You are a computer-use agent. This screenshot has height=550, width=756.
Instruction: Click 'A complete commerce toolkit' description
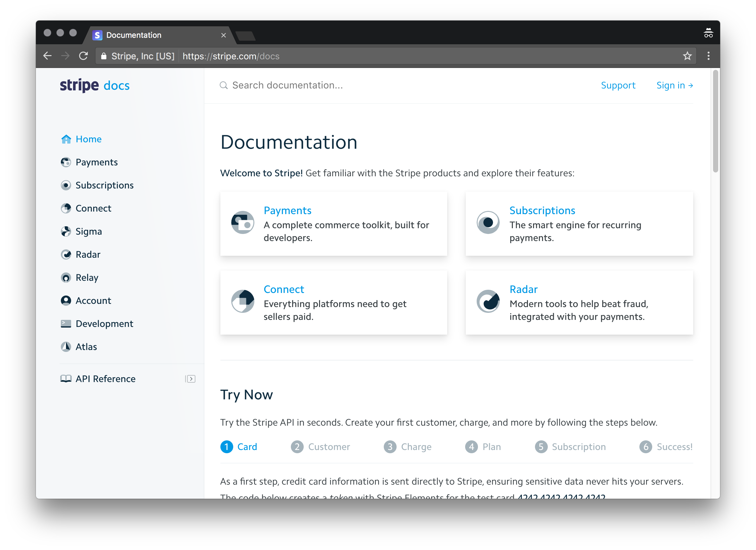coord(346,231)
